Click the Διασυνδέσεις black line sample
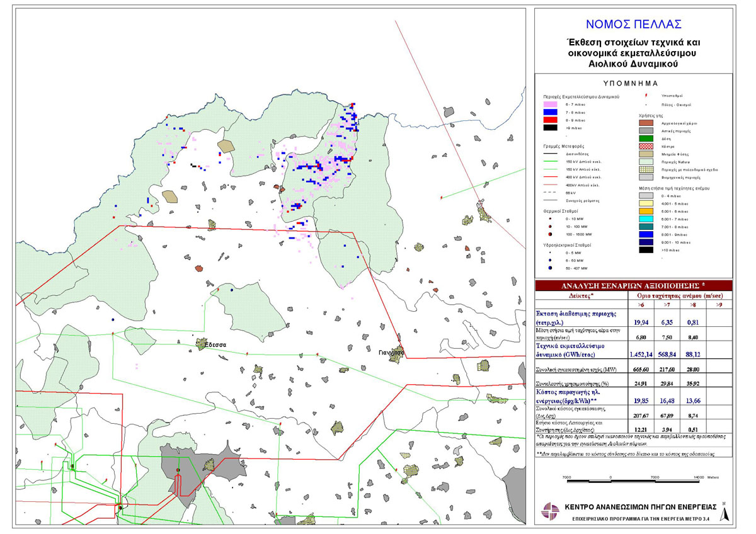This screenshot has width=756, height=534. 550,154
